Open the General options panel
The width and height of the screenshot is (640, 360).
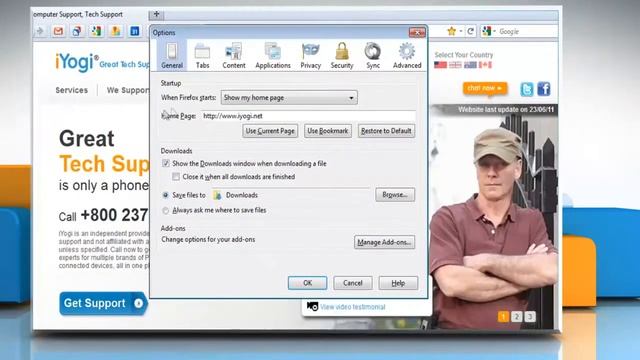click(172, 55)
